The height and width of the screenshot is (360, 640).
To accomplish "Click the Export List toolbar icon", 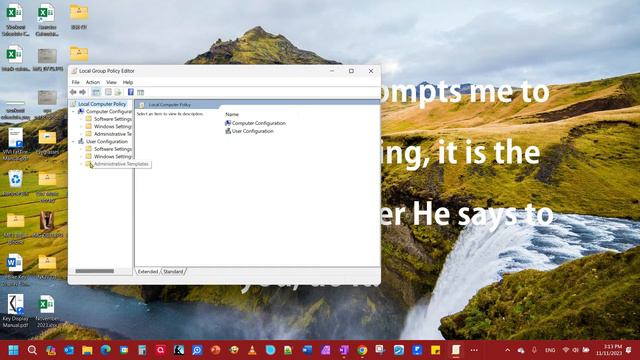I will tap(118, 92).
